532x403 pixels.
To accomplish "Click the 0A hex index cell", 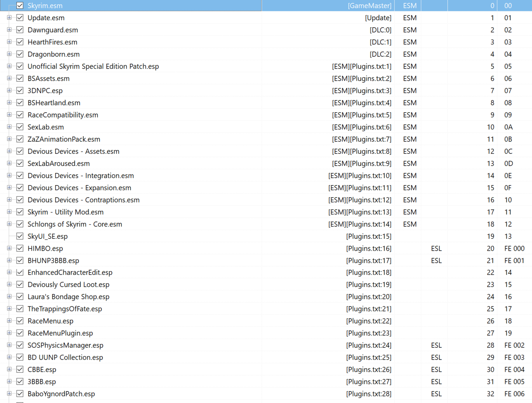I will (509, 127).
